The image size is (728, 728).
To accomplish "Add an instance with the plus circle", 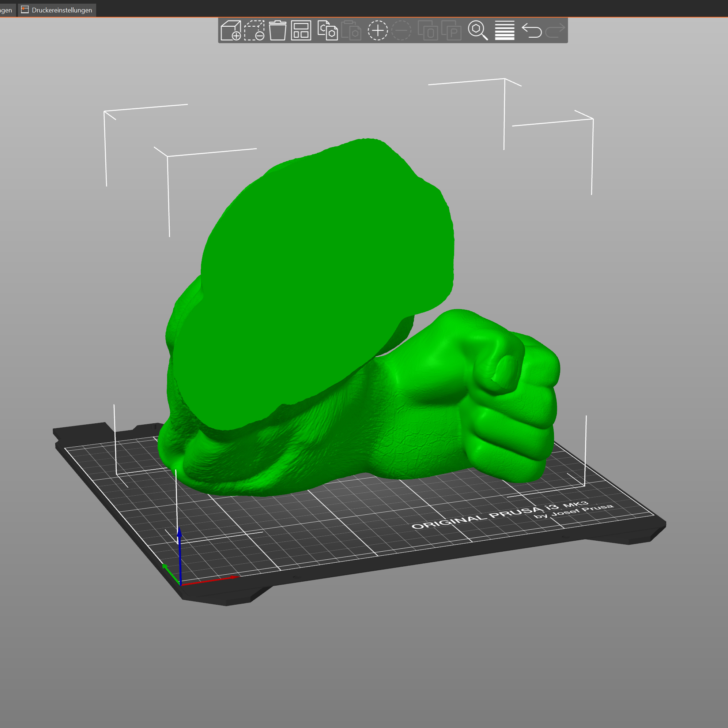I will pos(378,30).
